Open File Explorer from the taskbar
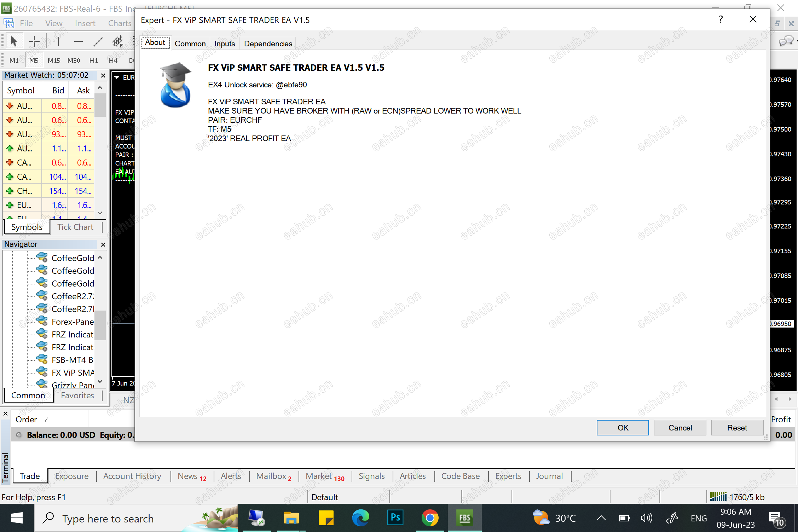This screenshot has height=532, width=798. pyautogui.click(x=291, y=518)
